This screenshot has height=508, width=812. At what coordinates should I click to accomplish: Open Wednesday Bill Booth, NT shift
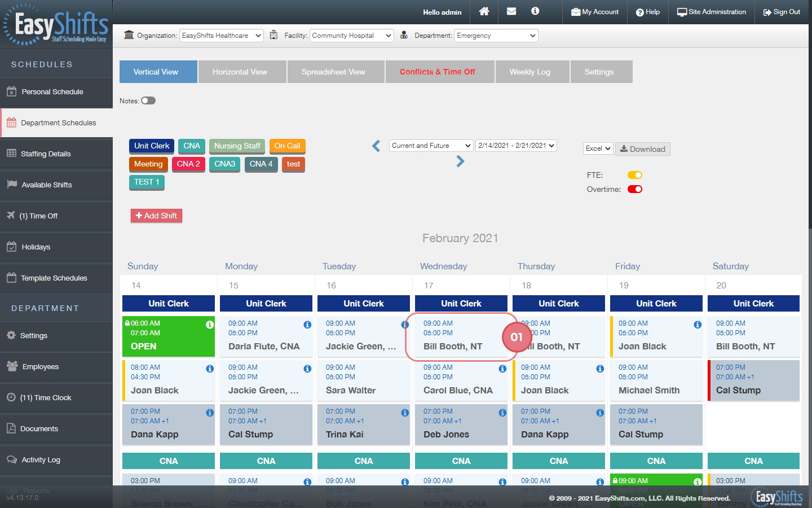tap(461, 336)
